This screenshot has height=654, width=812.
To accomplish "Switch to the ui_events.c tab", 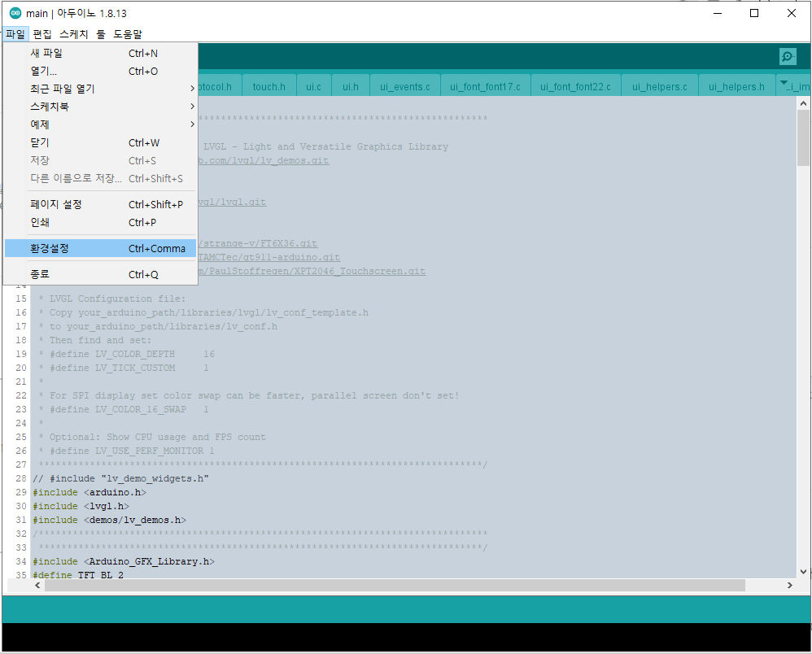I will [x=405, y=86].
